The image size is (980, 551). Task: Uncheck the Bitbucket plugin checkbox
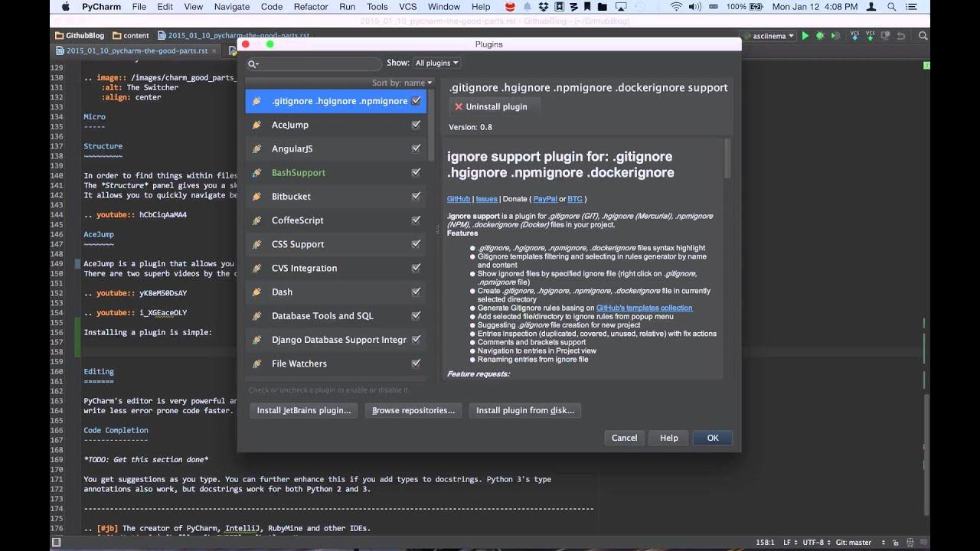click(x=416, y=197)
